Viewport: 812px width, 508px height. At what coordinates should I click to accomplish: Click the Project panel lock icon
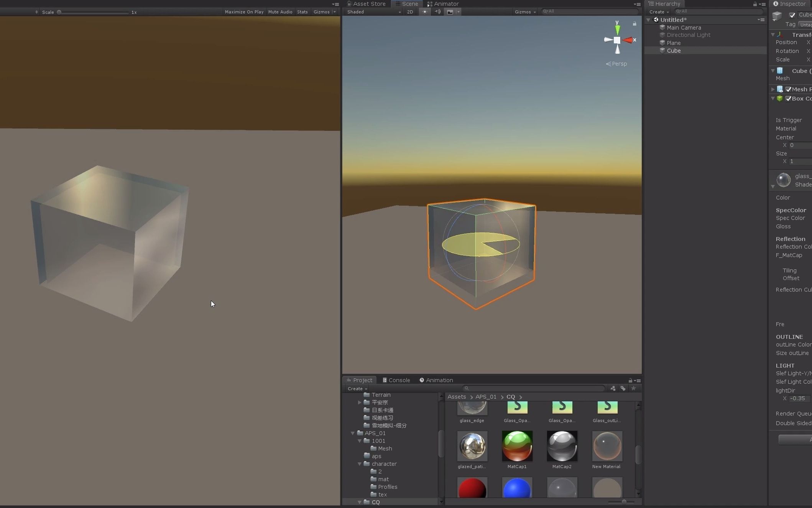pyautogui.click(x=630, y=380)
